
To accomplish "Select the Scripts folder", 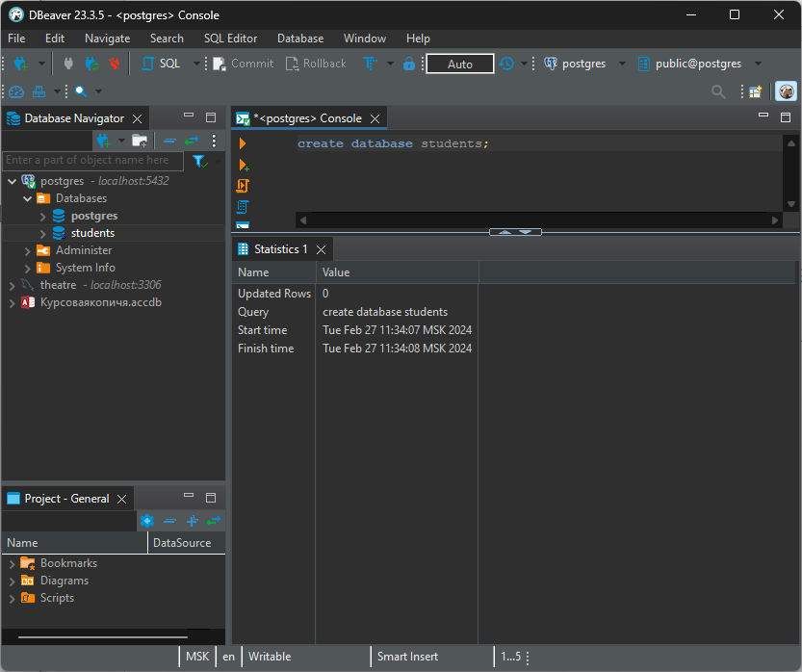I will (x=58, y=598).
